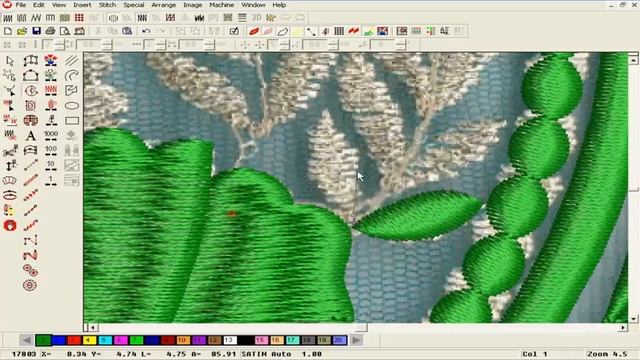Click the Open folder icon
This screenshot has width=640, height=360.
pos(22,31)
